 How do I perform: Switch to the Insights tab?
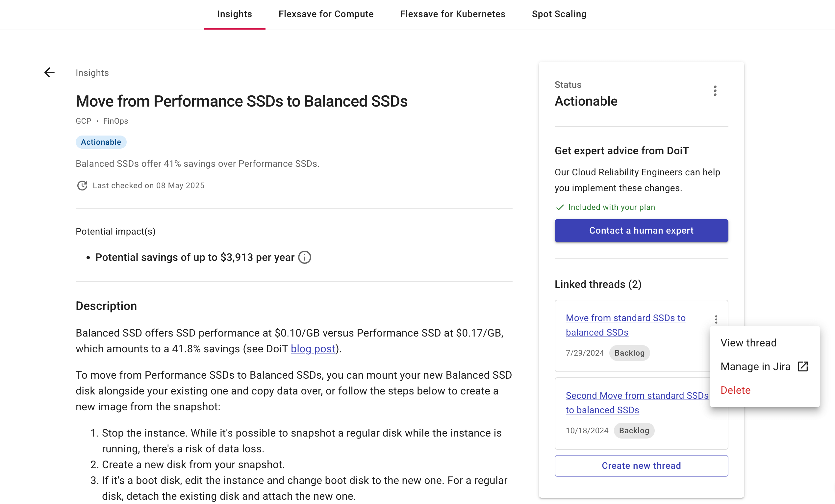point(235,14)
